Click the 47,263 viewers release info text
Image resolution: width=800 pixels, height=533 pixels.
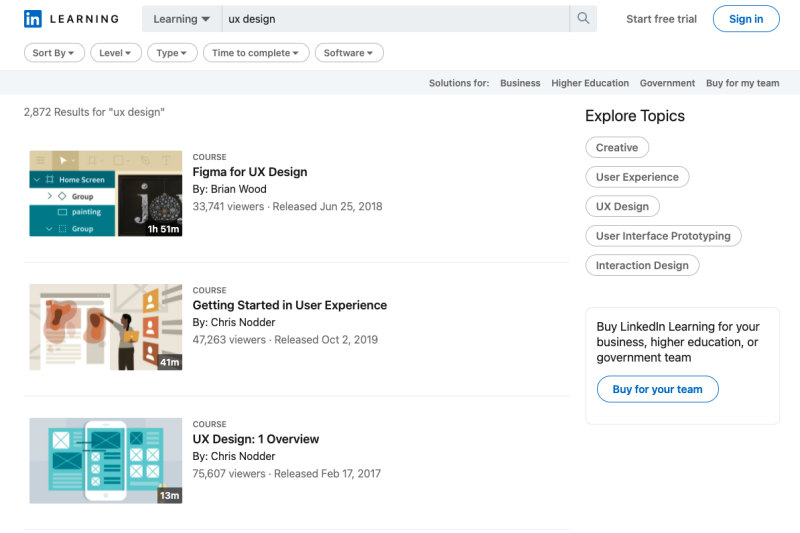tap(285, 340)
